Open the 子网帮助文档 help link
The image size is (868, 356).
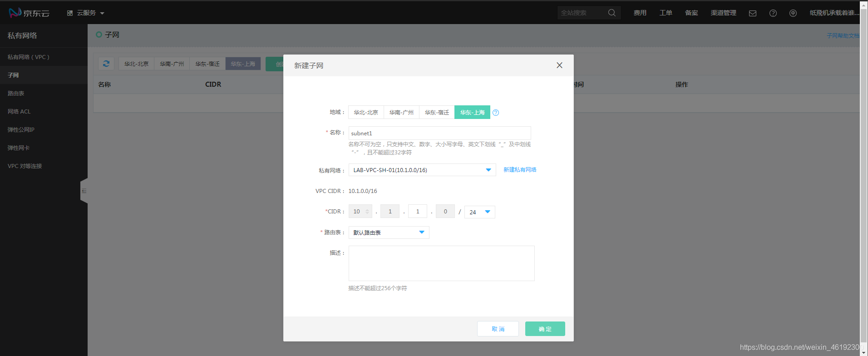843,35
